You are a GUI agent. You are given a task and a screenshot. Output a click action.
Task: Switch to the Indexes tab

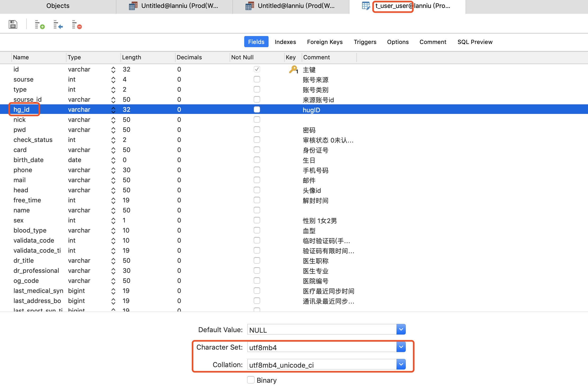pyautogui.click(x=285, y=42)
